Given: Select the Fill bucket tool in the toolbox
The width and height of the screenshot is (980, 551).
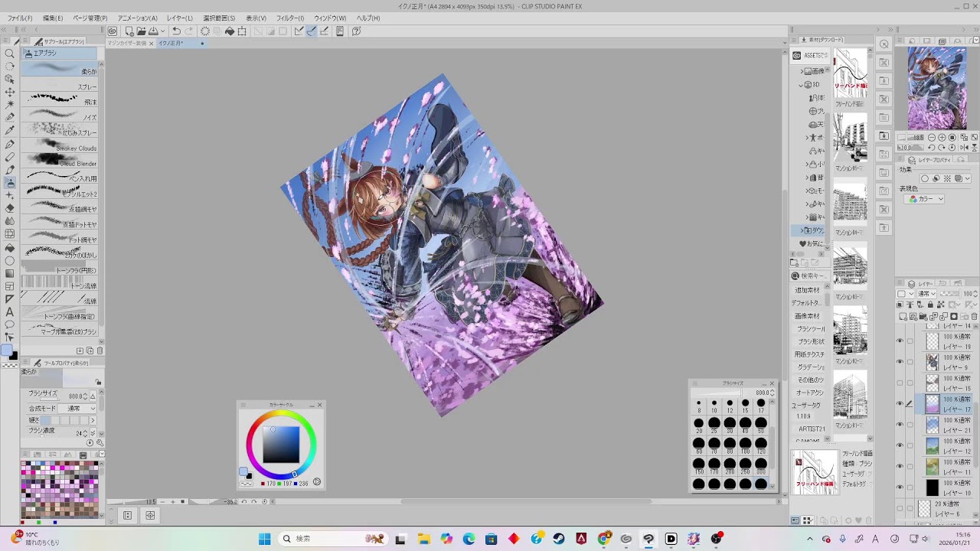Looking at the screenshot, I should pyautogui.click(x=10, y=247).
